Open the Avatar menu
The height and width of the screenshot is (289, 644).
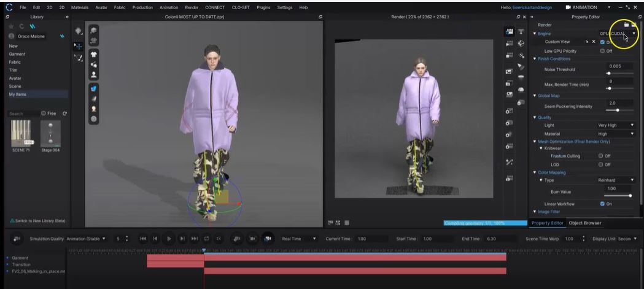[101, 7]
